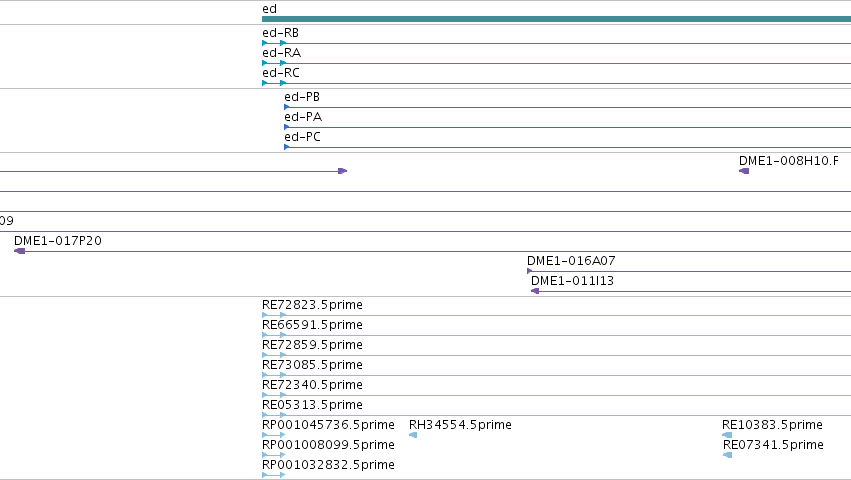Select the RE72823.5prime EST label

tap(312, 305)
